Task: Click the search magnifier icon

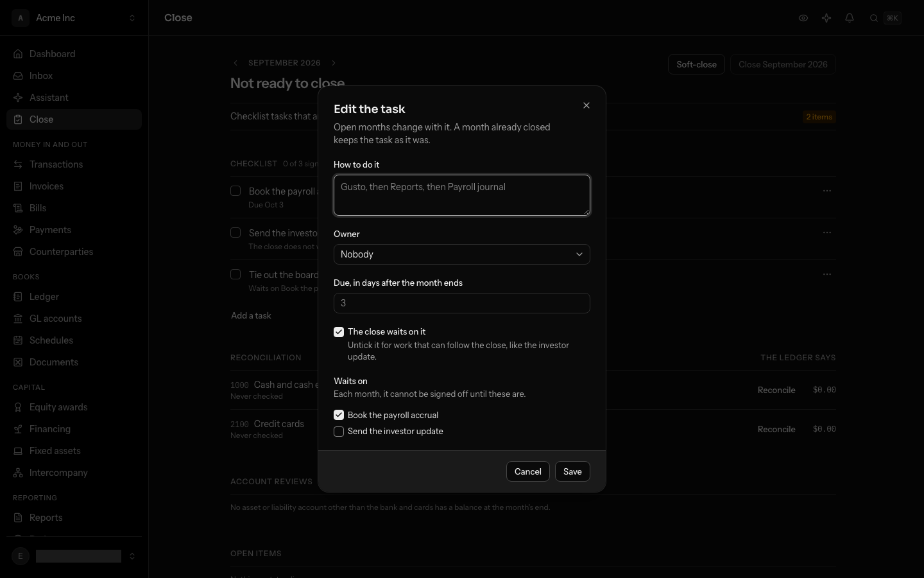Action: pyautogui.click(x=874, y=18)
